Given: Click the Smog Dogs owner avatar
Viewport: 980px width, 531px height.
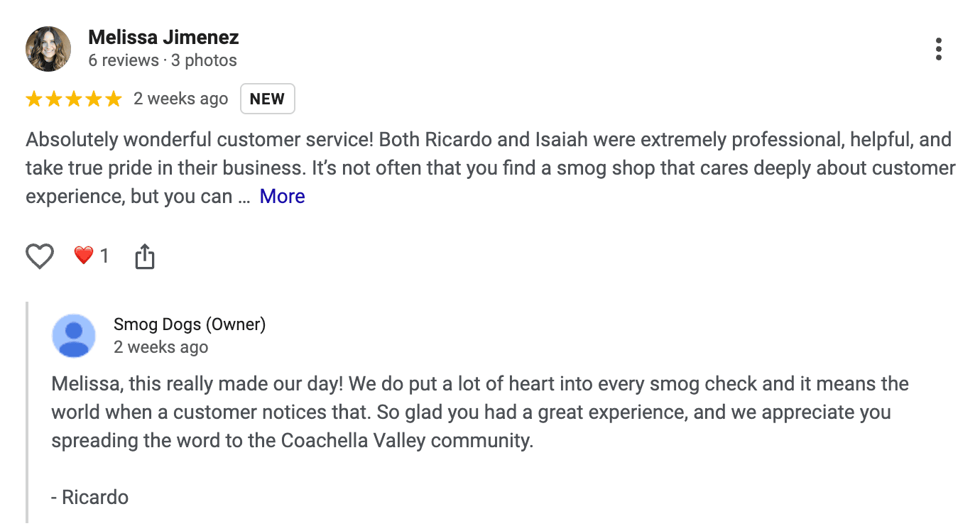Looking at the screenshot, I should (x=74, y=336).
